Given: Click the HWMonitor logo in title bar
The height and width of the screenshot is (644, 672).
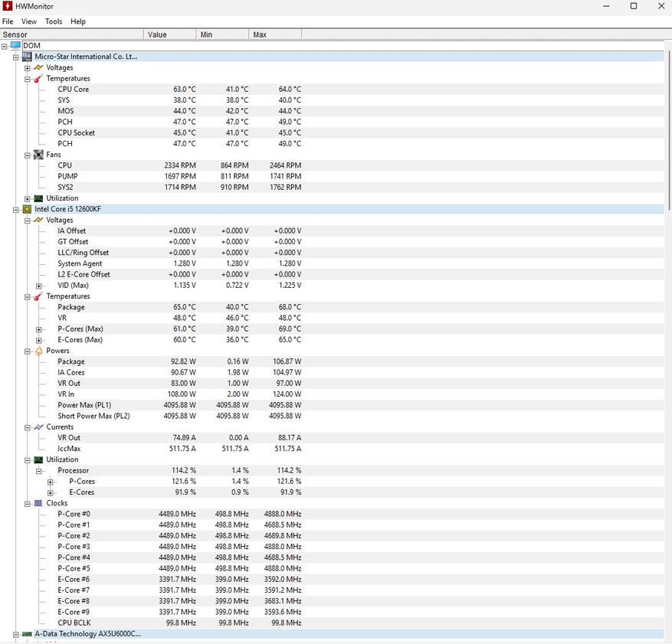Looking at the screenshot, I should 8,6.
